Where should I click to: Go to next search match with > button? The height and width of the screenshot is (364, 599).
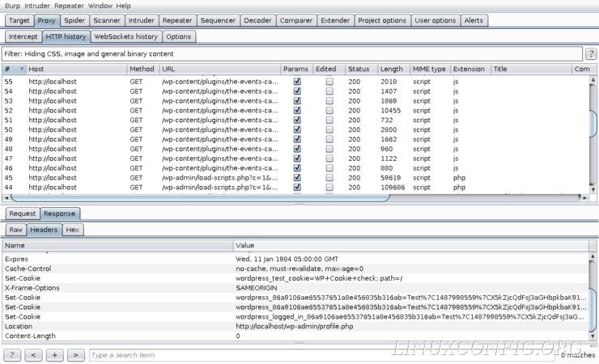tap(75, 355)
